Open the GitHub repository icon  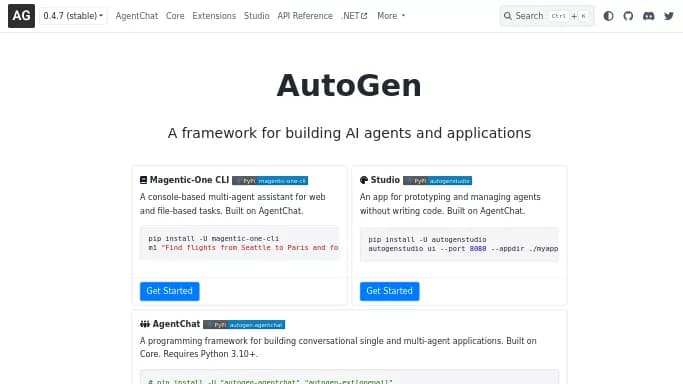click(x=628, y=16)
